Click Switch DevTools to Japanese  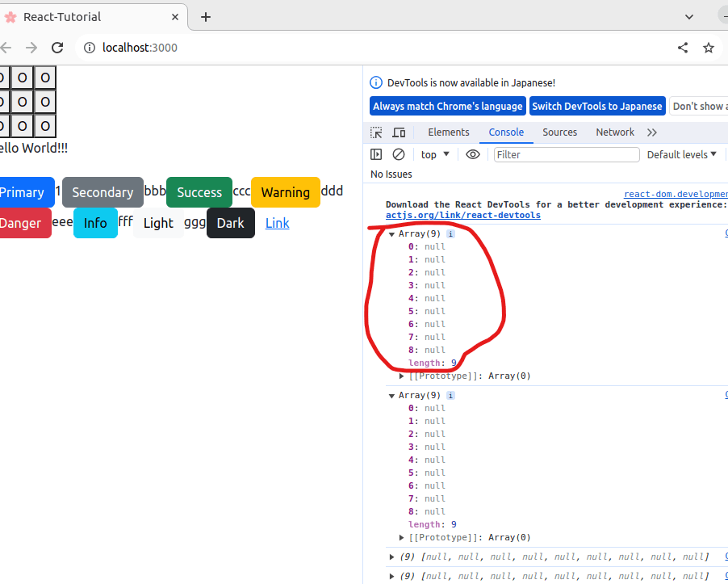597,107
